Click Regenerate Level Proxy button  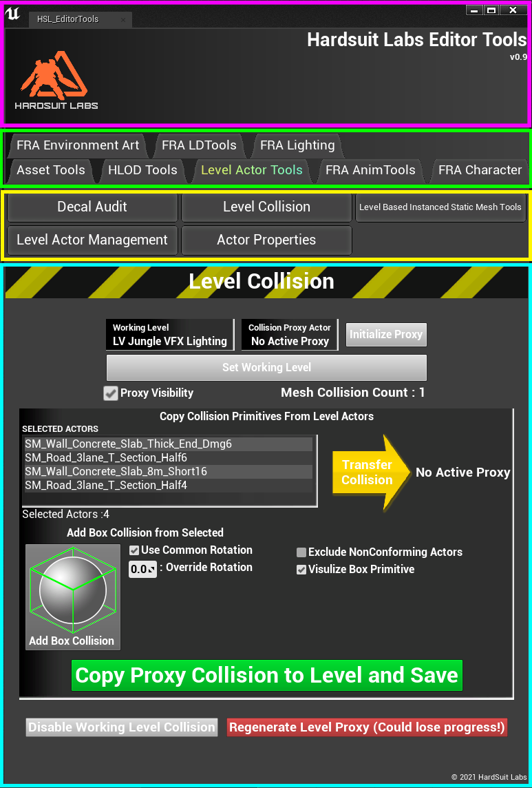click(368, 727)
